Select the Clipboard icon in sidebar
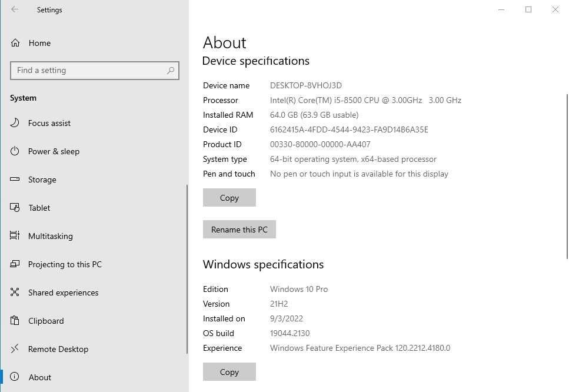This screenshot has height=392, width=569. pyautogui.click(x=15, y=321)
